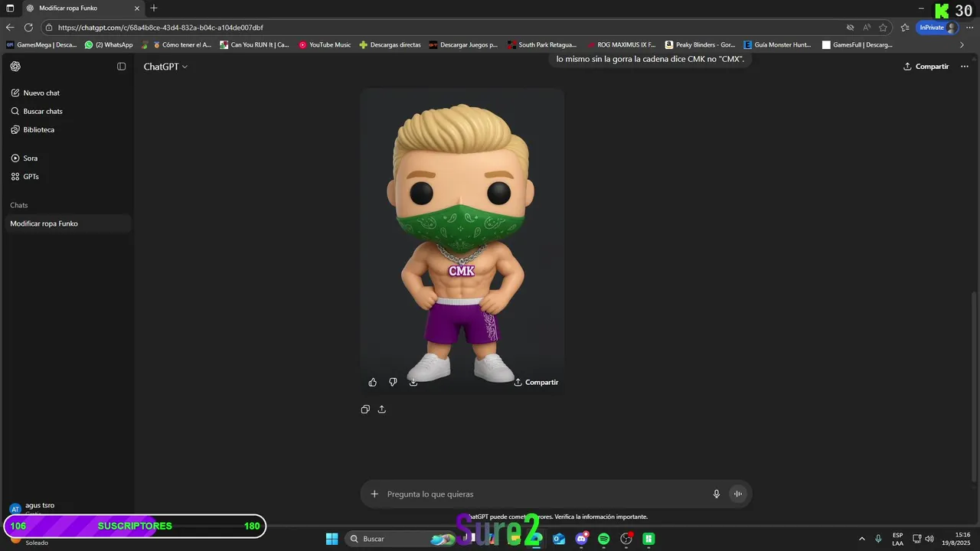Share the conversation with top Compartir button
980x551 pixels.
pos(926,67)
